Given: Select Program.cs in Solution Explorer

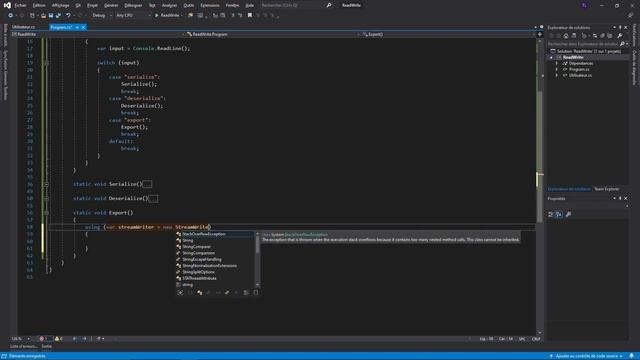Looking at the screenshot, I should click(x=579, y=69).
